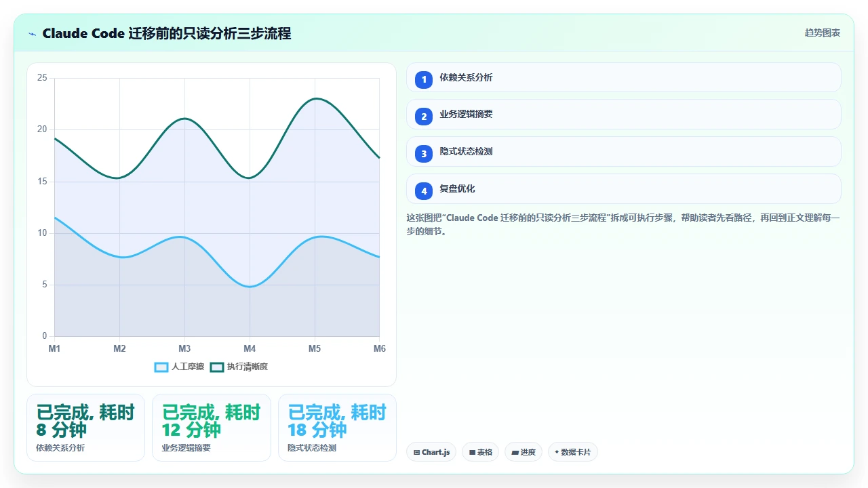
Task: Open the 依赖关系分析 step row
Action: pyautogui.click(x=624, y=77)
